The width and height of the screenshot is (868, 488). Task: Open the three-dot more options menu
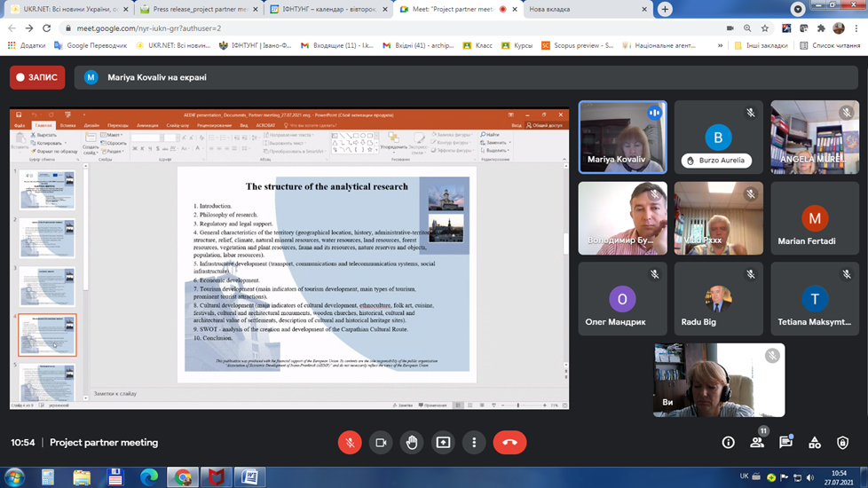474,443
